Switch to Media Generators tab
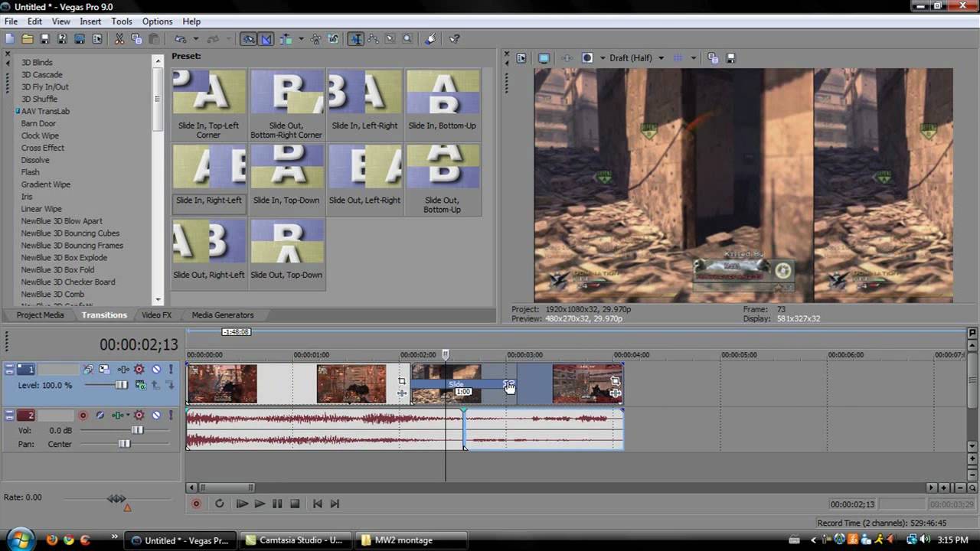The width and height of the screenshot is (980, 551). click(223, 315)
